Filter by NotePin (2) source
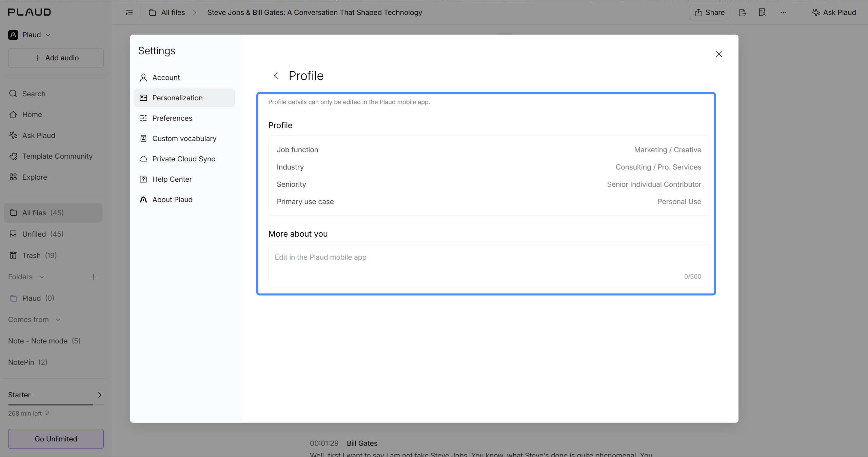Viewport: 868px width, 457px height. pyautogui.click(x=28, y=362)
